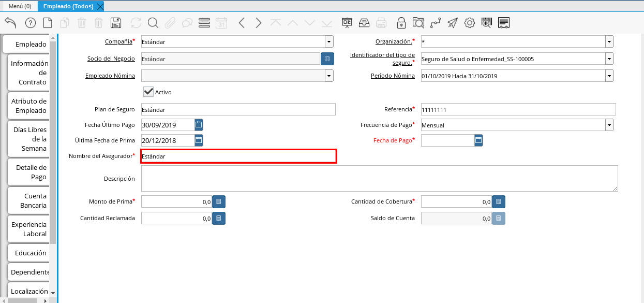Open the Cuenta Bancaria tab

click(29, 200)
